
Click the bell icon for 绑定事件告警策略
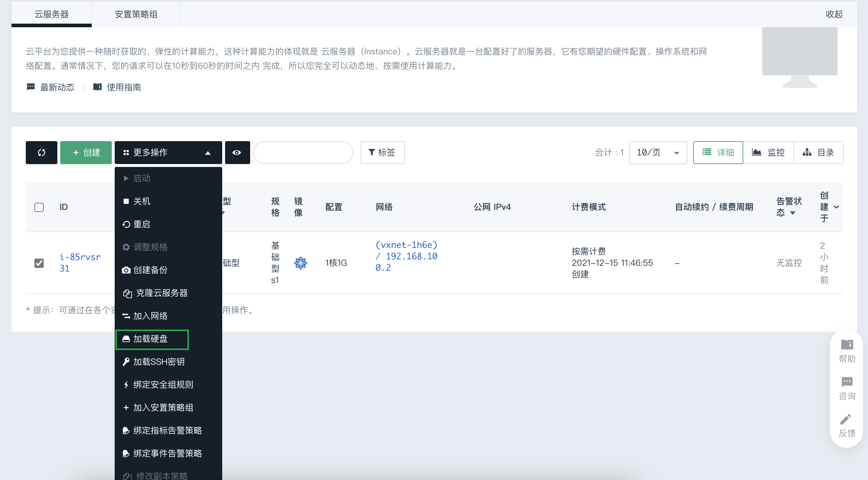pos(126,453)
